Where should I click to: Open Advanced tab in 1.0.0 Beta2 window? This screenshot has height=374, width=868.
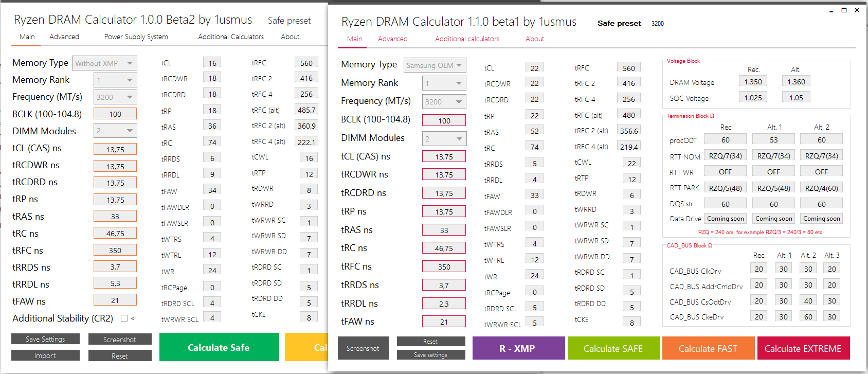[64, 37]
